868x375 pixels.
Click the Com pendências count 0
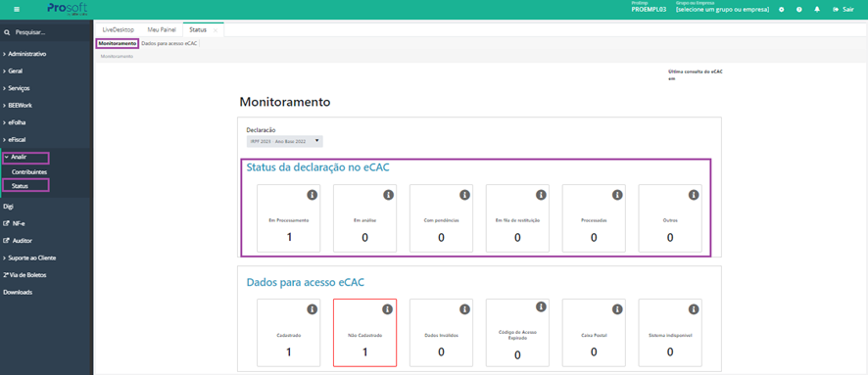pos(441,238)
